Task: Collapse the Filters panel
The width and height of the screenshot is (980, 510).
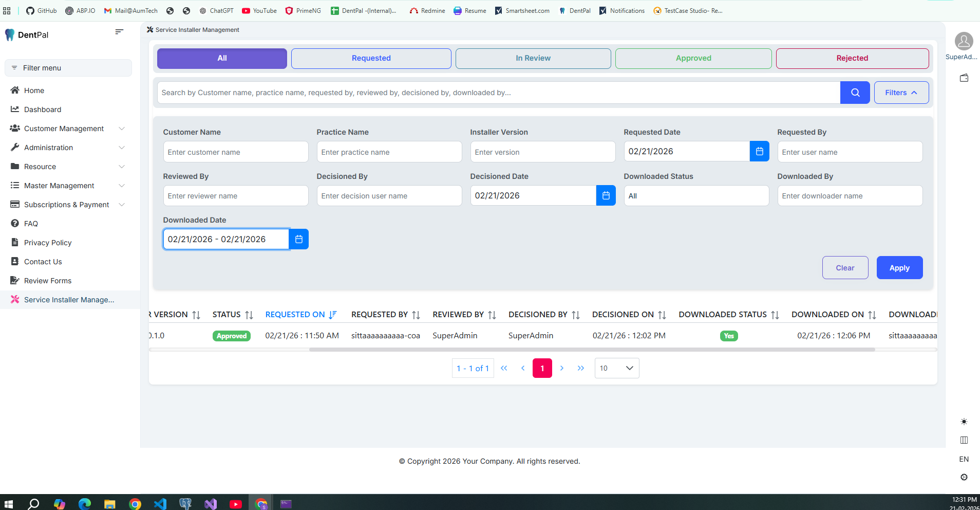Action: (x=901, y=93)
